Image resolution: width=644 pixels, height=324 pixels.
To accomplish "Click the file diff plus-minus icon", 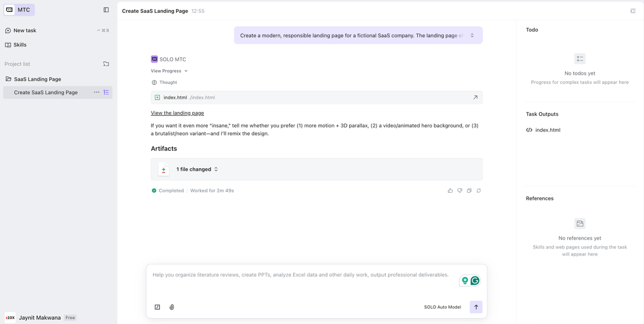I will pos(163,169).
